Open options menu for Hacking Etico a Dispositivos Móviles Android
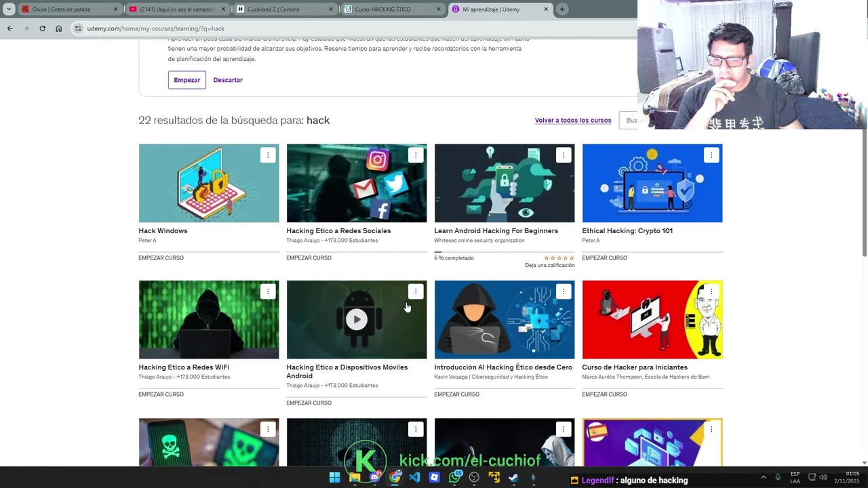The width and height of the screenshot is (868, 488). tap(416, 291)
